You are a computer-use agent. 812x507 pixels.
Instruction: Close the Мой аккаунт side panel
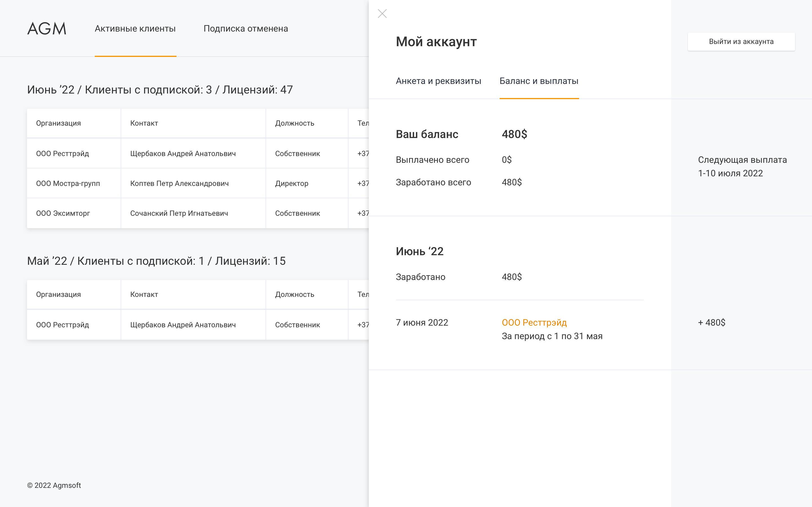point(382,14)
